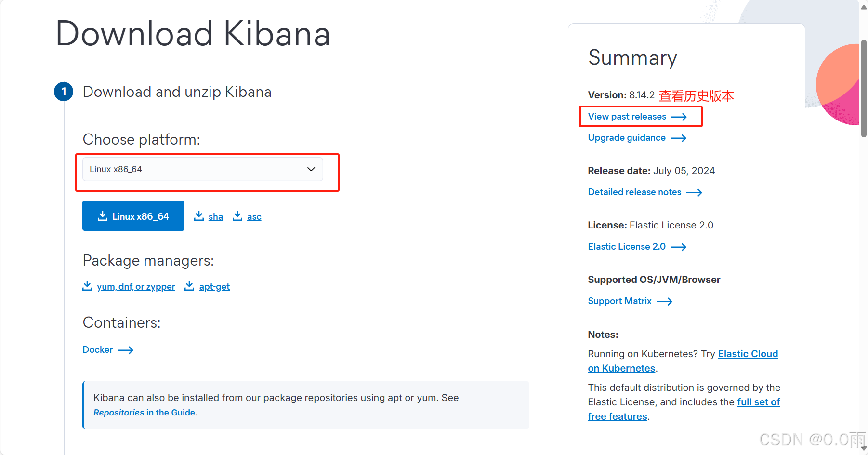Click download icon beside apt-get
This screenshot has width=868, height=455.
point(190,286)
